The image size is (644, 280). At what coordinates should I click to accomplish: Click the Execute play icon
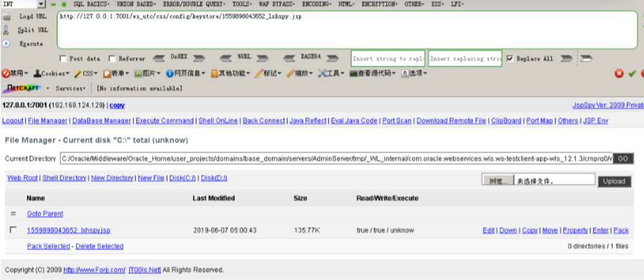coord(6,43)
